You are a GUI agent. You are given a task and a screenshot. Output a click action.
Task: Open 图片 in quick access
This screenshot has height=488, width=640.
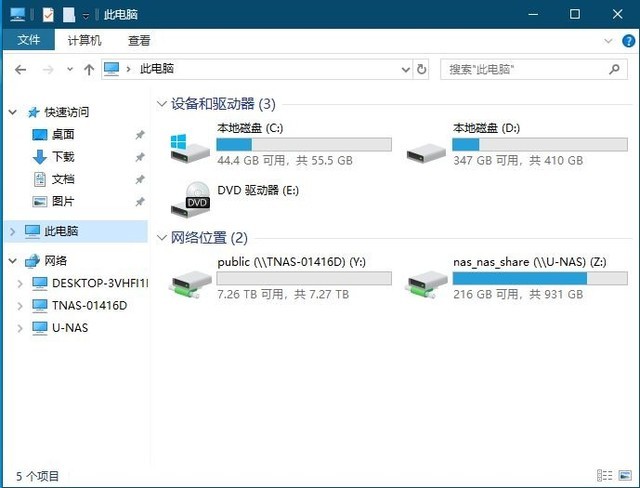click(63, 201)
